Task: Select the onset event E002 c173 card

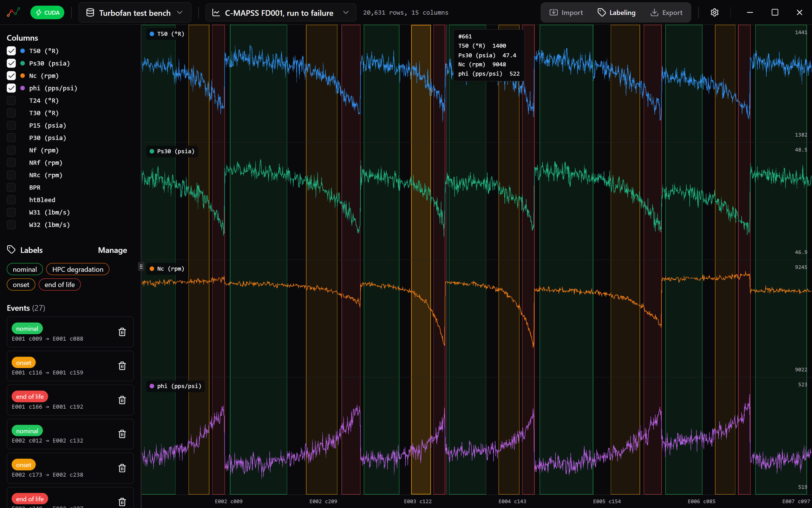Action: [70, 468]
